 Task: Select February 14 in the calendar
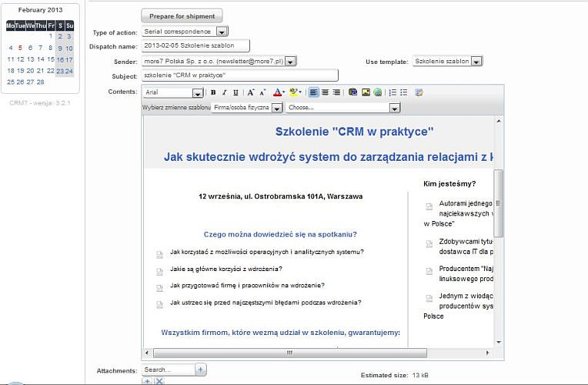(x=41, y=59)
